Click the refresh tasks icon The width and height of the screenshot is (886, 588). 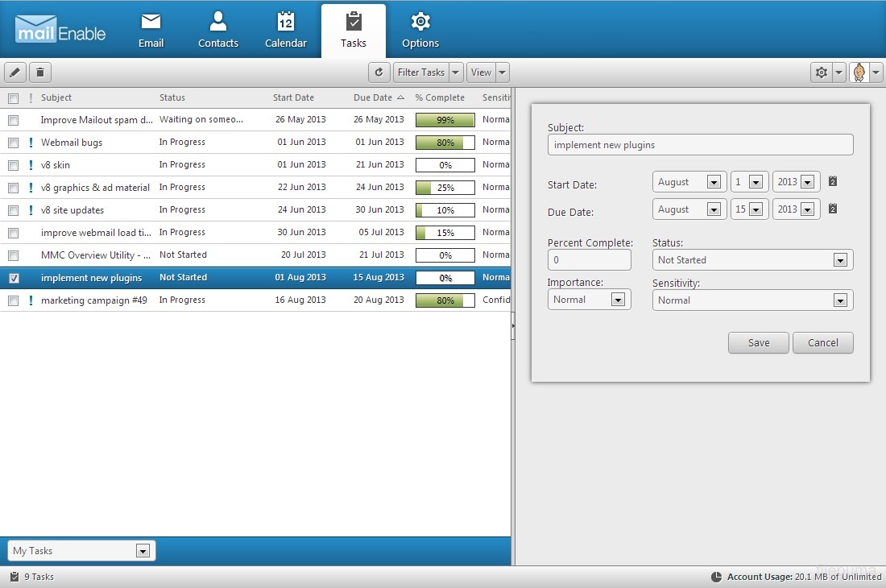pyautogui.click(x=379, y=72)
